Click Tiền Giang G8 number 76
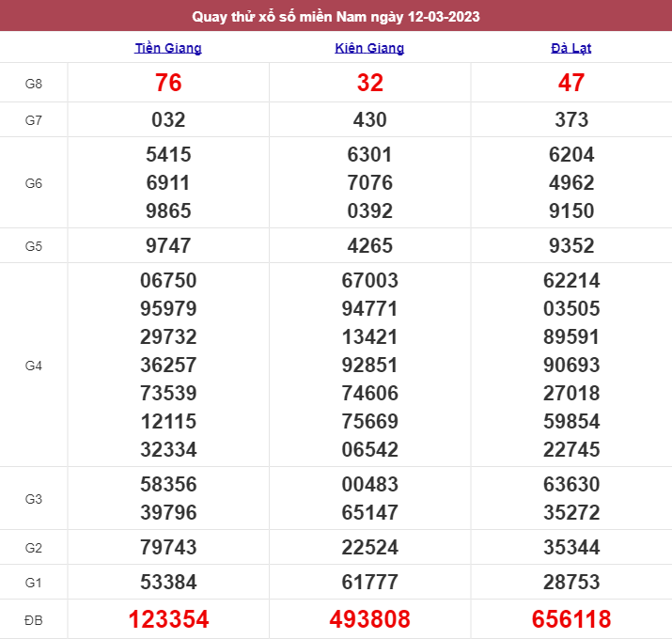Viewport: 672px width, 639px height. click(168, 83)
